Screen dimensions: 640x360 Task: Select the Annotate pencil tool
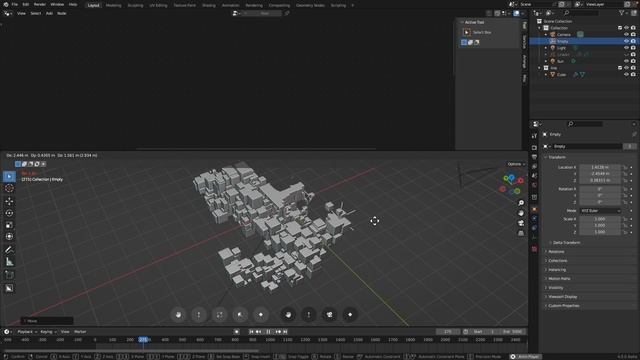pyautogui.click(x=9, y=250)
